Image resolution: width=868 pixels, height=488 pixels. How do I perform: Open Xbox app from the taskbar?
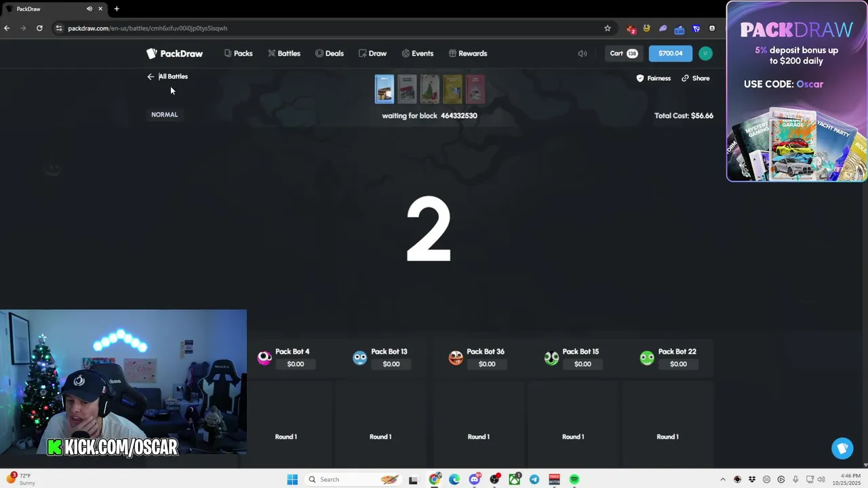click(515, 480)
